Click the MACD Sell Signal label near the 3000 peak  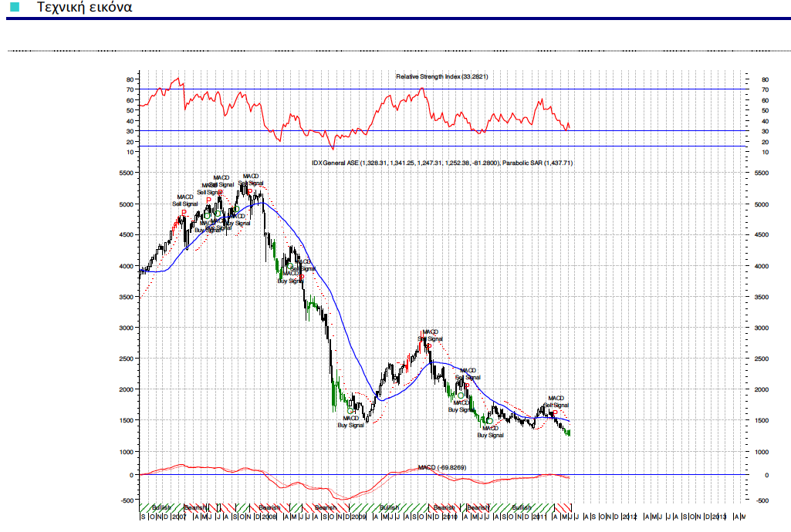(431, 335)
